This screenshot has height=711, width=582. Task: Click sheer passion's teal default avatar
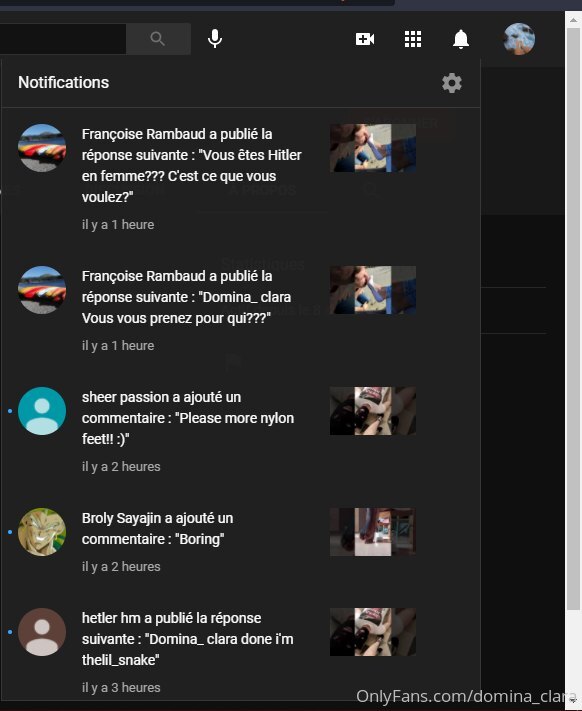42,411
